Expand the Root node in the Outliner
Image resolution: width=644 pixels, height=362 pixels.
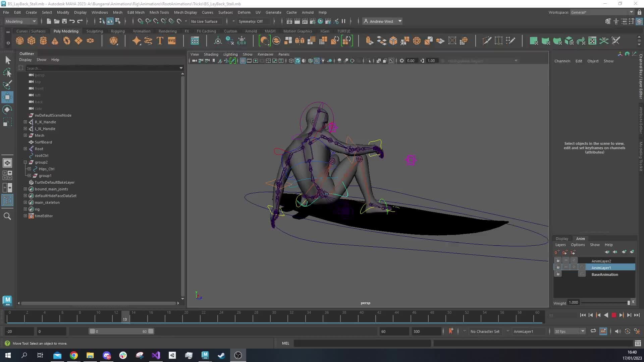click(x=25, y=149)
